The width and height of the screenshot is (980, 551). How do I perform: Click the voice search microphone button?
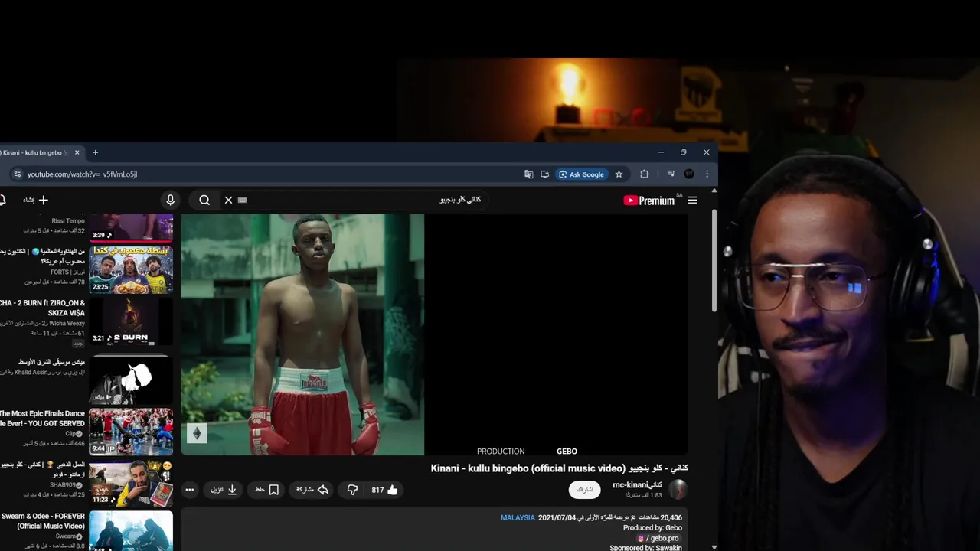(170, 200)
